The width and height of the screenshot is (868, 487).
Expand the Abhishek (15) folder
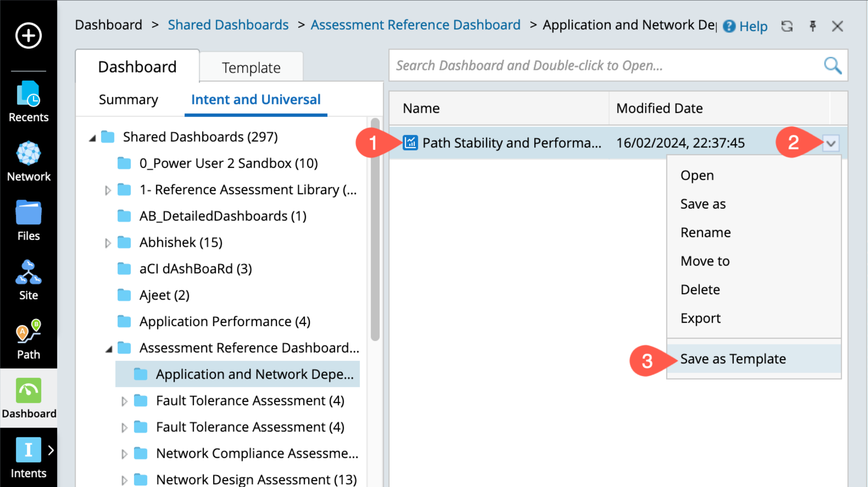(x=108, y=243)
